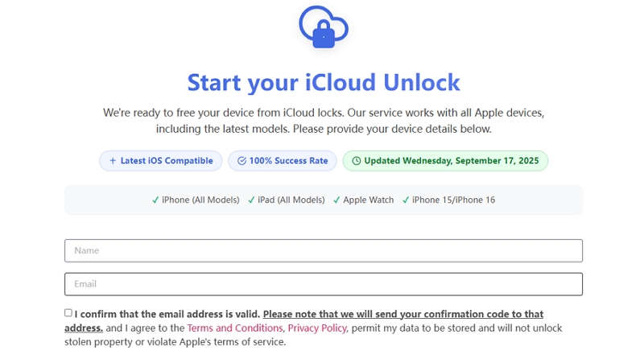This screenshot has width=644, height=355.
Task: Focus the Name input field
Action: (x=324, y=250)
